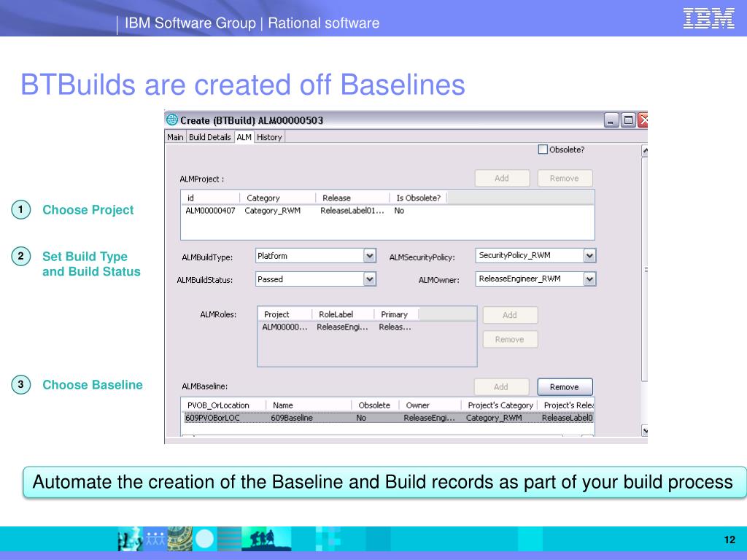Click the ReleaseLabel01... cell in ALMProject

pos(352,211)
